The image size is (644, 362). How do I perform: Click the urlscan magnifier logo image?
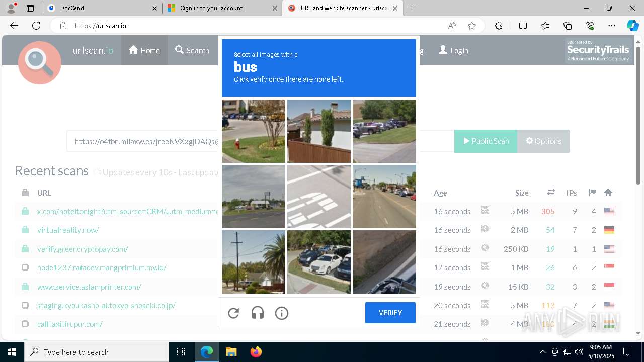point(40,62)
